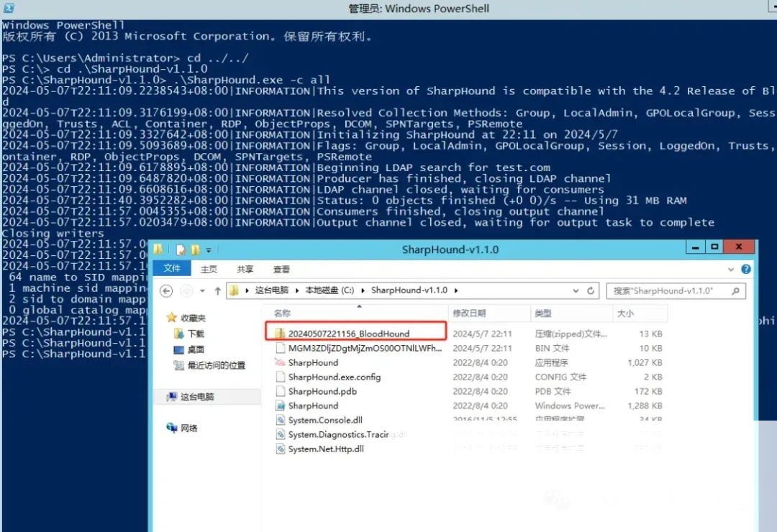
Task: Open recent locations dropdown arrow
Action: pyautogui.click(x=202, y=290)
